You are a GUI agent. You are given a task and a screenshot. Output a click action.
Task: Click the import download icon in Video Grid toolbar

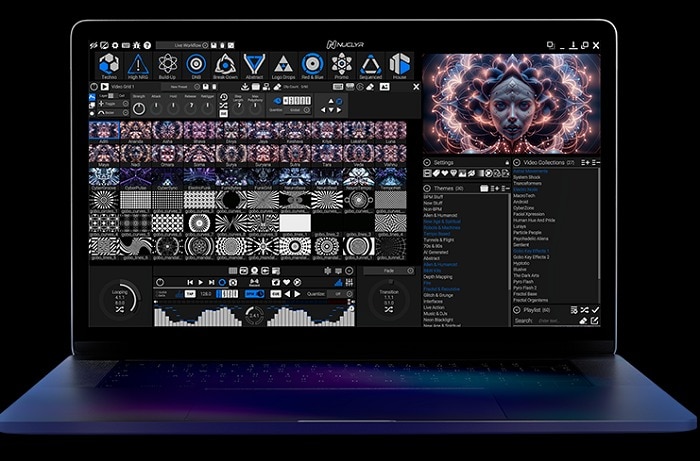pyautogui.click(x=245, y=87)
